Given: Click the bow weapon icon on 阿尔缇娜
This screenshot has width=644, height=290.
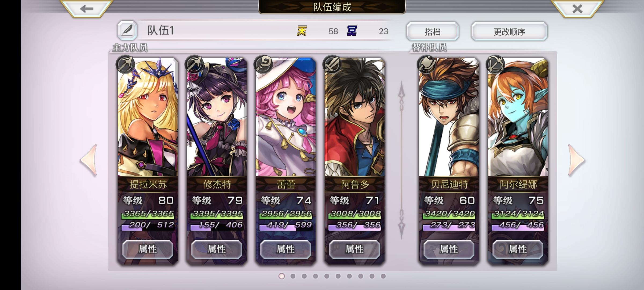Looking at the screenshot, I should (x=495, y=64).
